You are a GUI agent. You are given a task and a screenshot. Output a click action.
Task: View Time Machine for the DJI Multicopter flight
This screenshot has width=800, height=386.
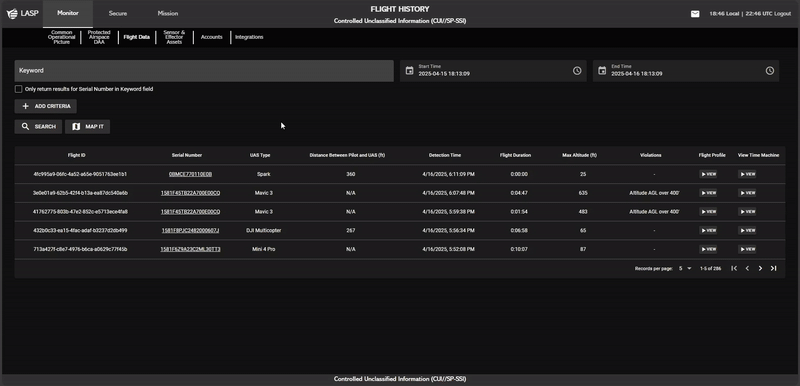click(747, 230)
